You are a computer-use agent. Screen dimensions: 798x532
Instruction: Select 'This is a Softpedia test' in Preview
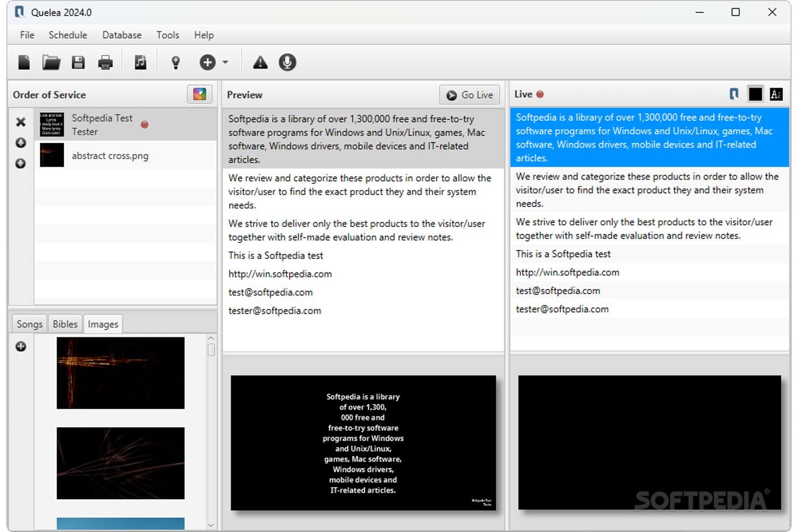[363, 255]
